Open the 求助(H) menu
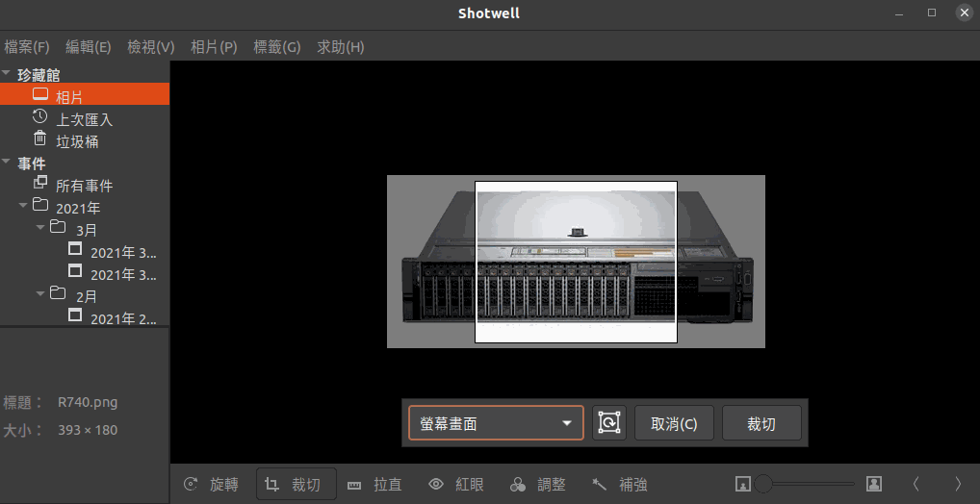 (x=341, y=47)
